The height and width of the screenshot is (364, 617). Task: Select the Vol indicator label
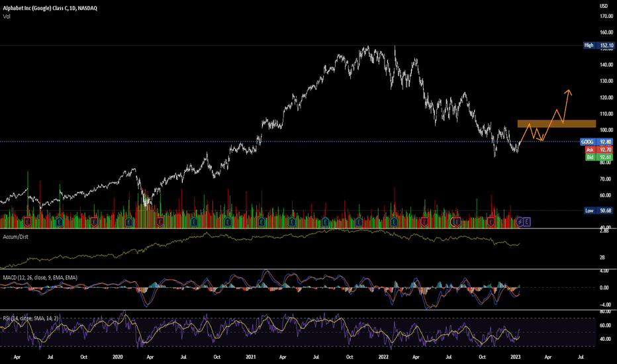click(x=7, y=17)
